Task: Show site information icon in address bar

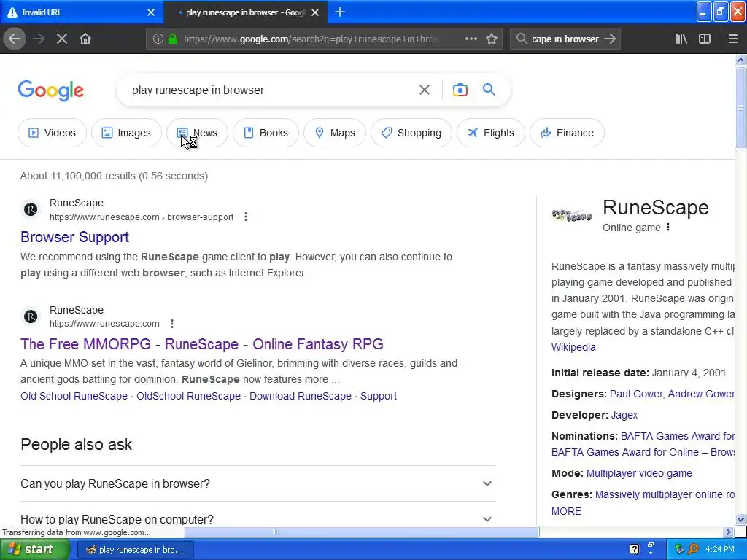Action: click(158, 39)
